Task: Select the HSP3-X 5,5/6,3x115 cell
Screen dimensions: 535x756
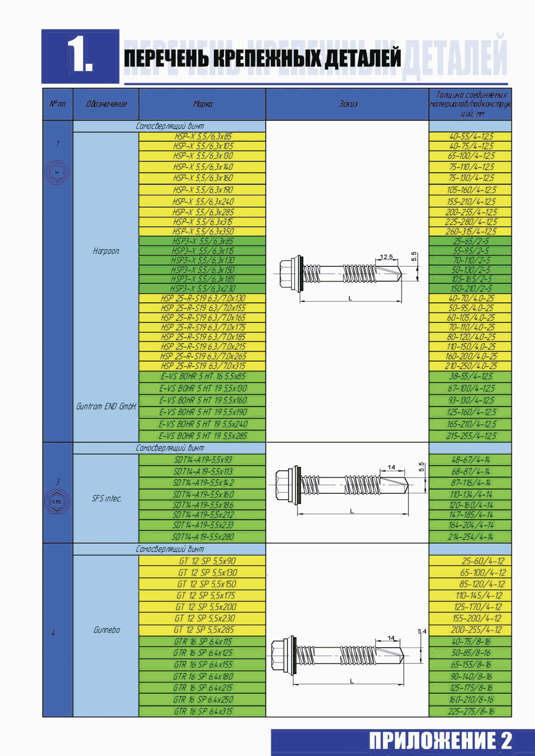Action: coord(202,251)
